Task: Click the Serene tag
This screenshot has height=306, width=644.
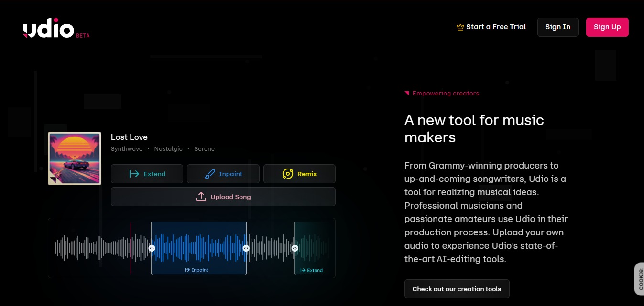Action: tap(204, 149)
